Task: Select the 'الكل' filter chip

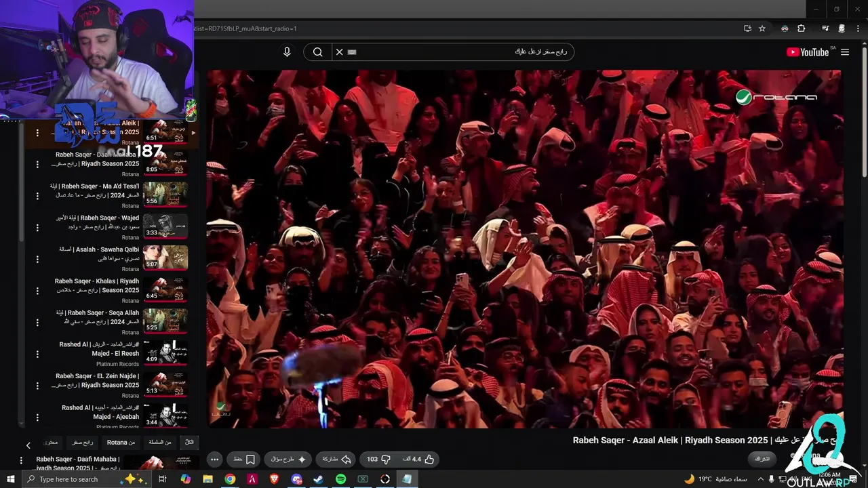Action: pyautogui.click(x=189, y=443)
